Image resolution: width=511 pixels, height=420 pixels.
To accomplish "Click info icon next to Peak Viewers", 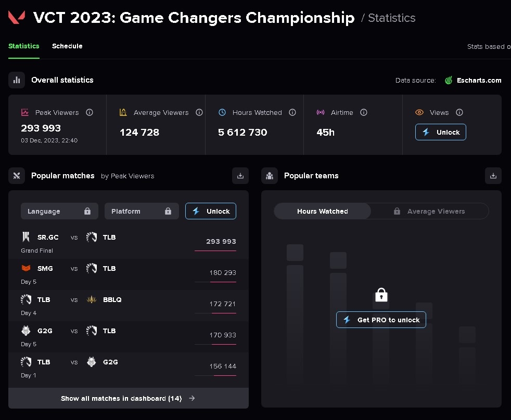I will [x=90, y=112].
